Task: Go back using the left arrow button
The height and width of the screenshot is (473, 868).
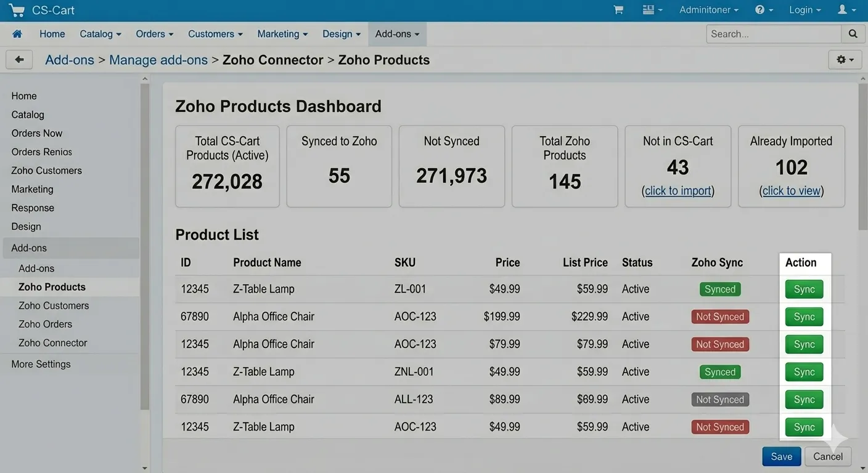Action: [19, 60]
